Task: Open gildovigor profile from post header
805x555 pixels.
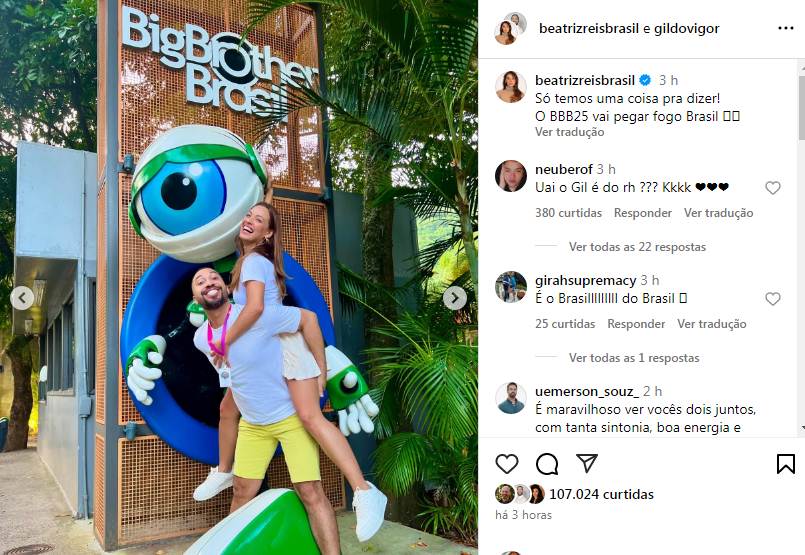Action: tap(686, 28)
